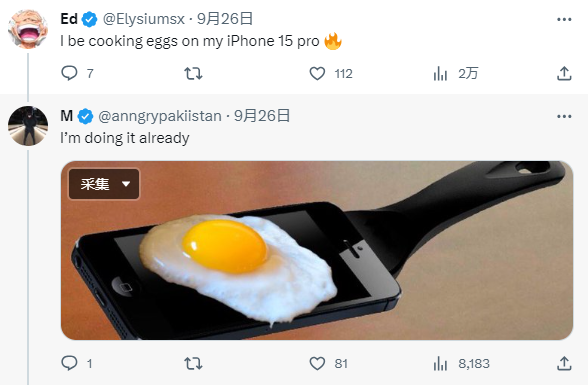Expand the 采集 dropdown on image
This screenshot has height=385, width=588.
pos(104,184)
